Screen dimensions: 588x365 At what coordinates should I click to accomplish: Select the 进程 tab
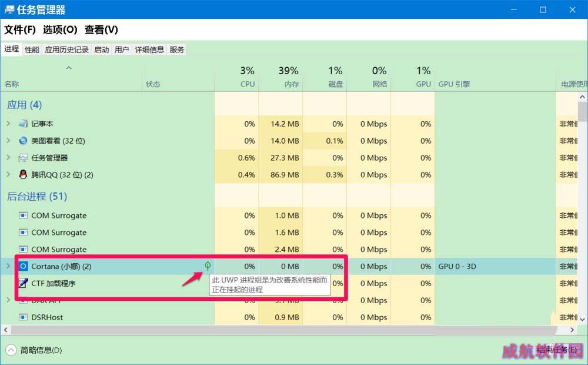[x=12, y=49]
